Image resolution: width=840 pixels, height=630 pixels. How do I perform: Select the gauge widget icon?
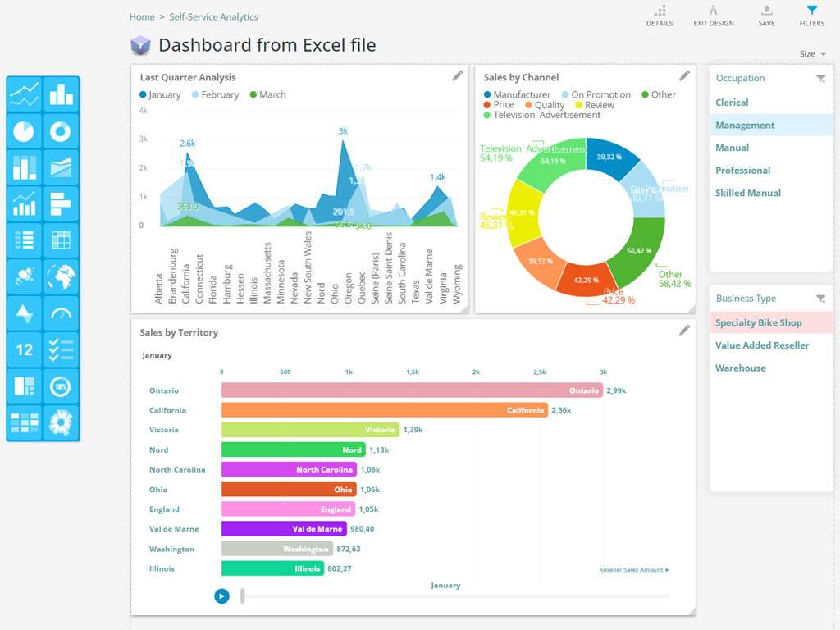click(61, 313)
